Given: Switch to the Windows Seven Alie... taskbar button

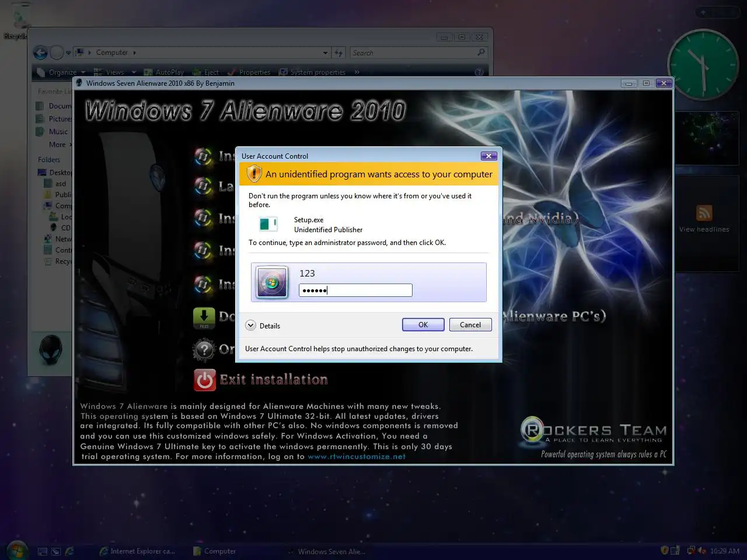Looking at the screenshot, I should [327, 551].
